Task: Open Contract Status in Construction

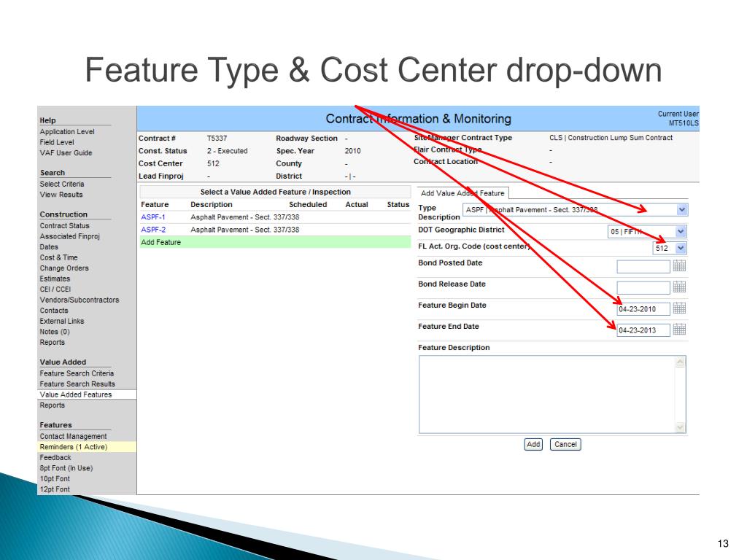Action: [x=64, y=226]
